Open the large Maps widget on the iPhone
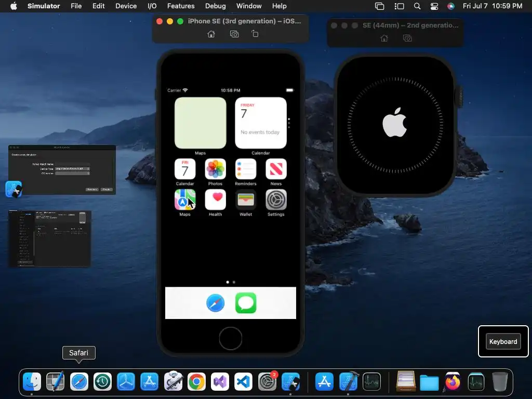Image resolution: width=532 pixels, height=399 pixels. point(201,123)
